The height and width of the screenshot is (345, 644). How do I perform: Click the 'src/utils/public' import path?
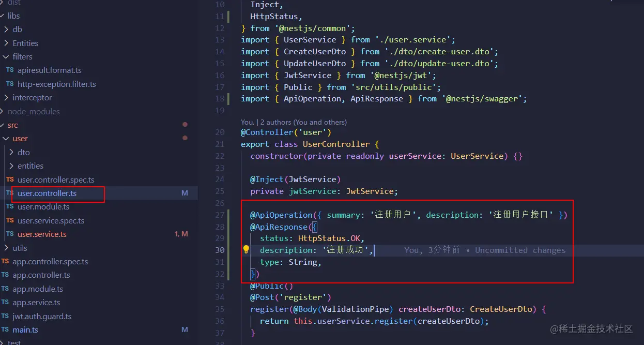[395, 87]
